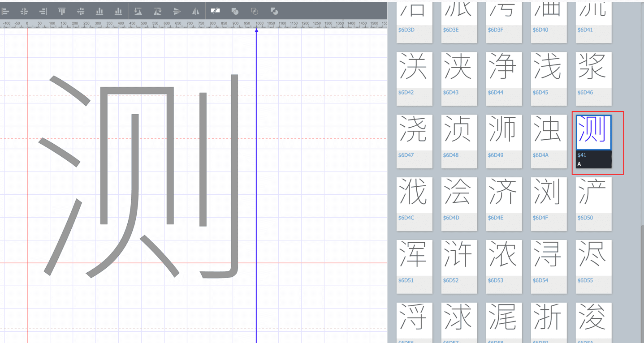Select the glyph card labeled $6D40
Image resolution: width=644 pixels, height=343 pixels.
tap(549, 21)
